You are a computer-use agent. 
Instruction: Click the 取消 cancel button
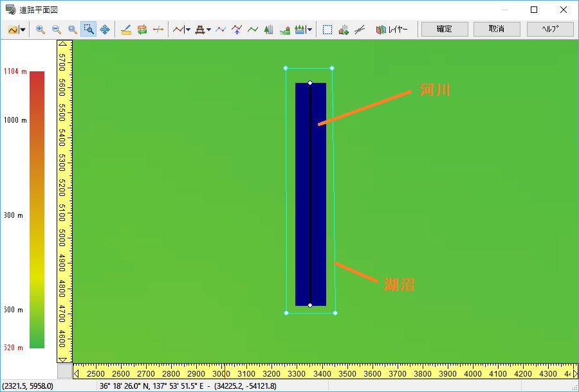497,29
